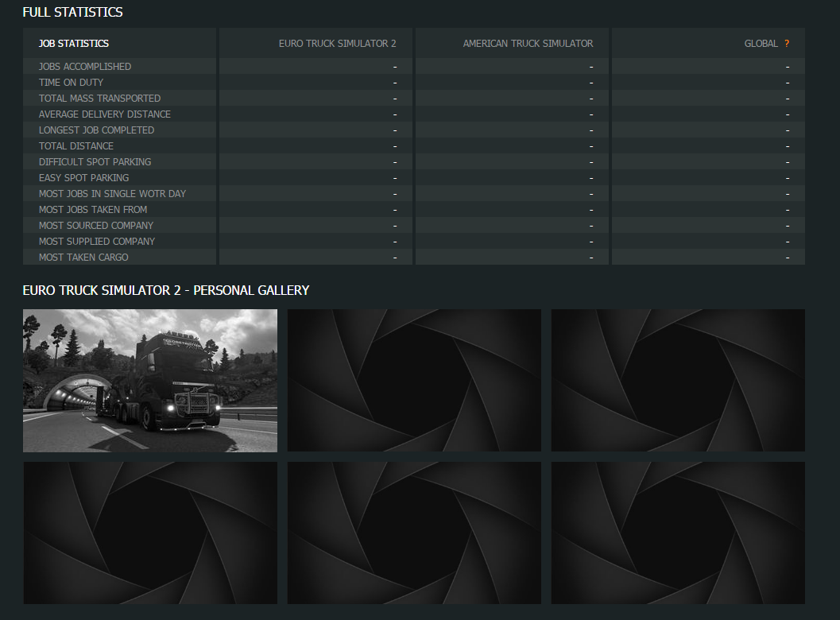Click the TOTAL MASS TRANSPORTED row label
840x620 pixels.
(99, 98)
